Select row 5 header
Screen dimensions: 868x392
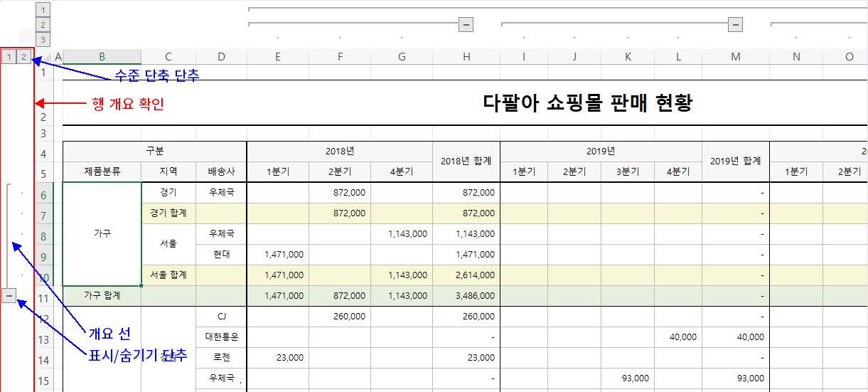(x=44, y=173)
